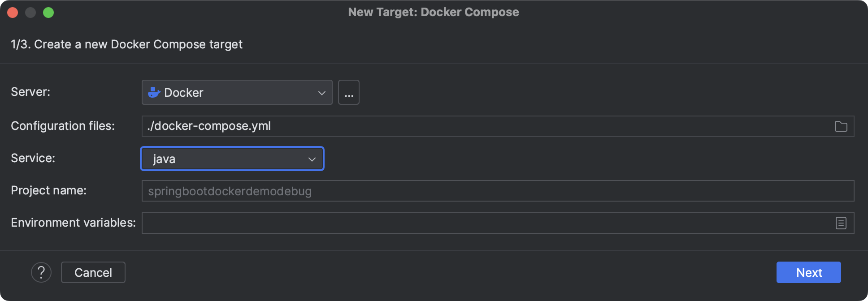Click the expand icon in the Environment variables field
Screen dimensions: 868x301
coord(841,223)
